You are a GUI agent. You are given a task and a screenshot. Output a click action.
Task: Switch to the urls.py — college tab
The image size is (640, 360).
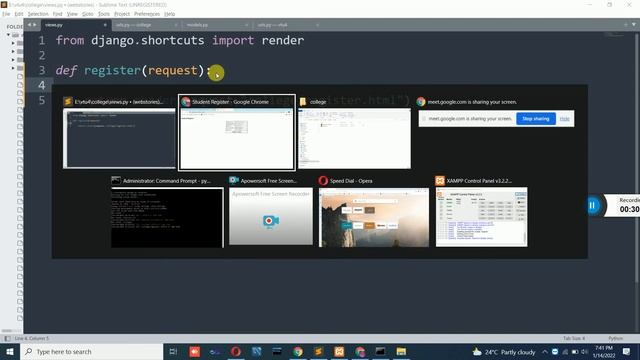pos(145,25)
